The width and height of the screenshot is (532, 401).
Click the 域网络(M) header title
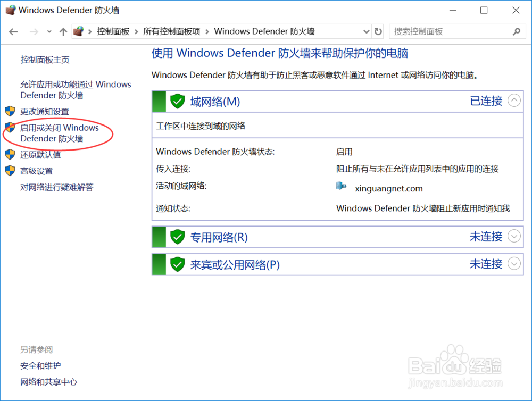215,102
